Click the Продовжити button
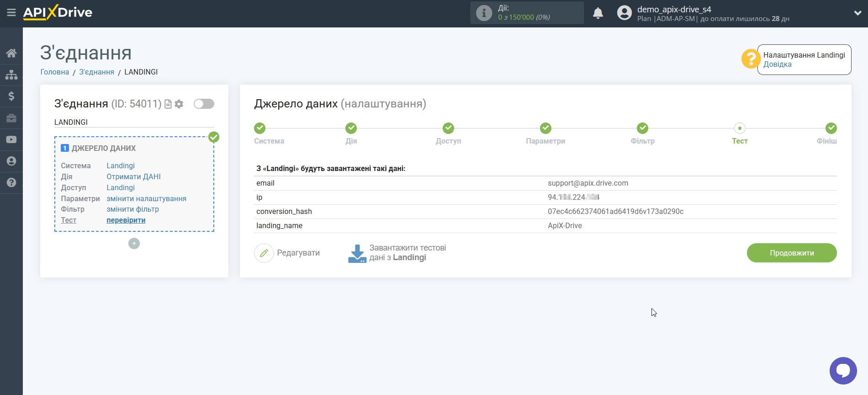Screen dimensions: 868x395 792,253
